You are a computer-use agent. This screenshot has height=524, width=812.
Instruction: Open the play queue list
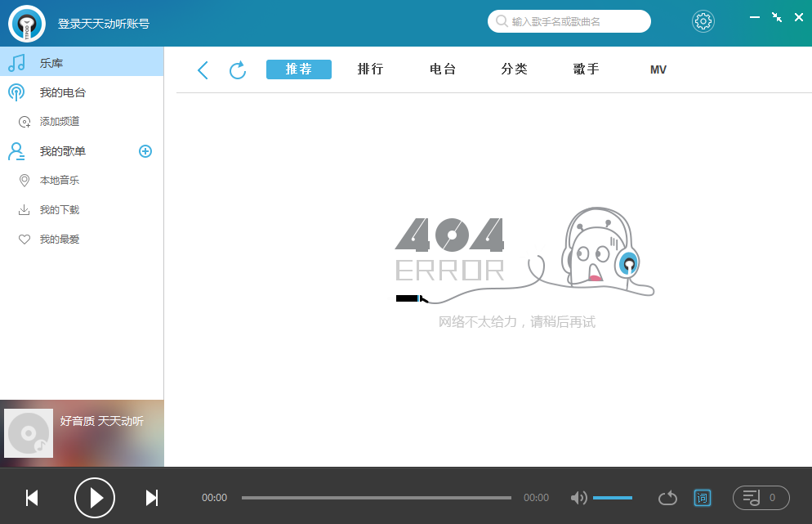(x=761, y=497)
